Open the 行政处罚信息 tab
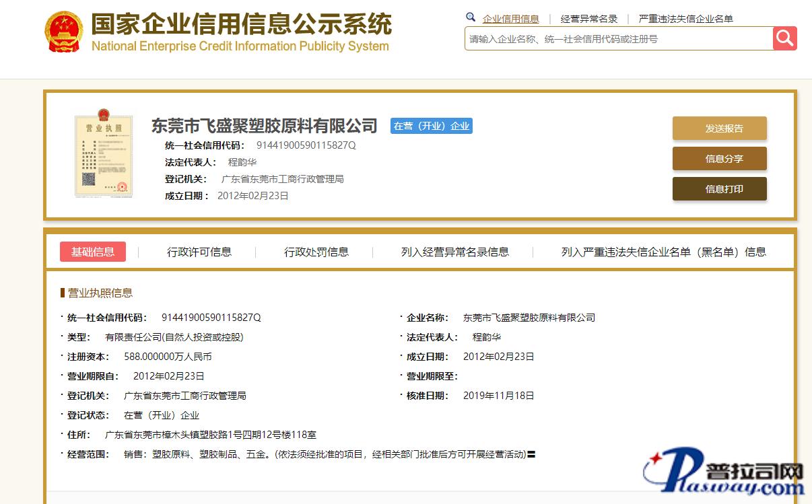Viewport: 812px width, 504px height. 316,252
